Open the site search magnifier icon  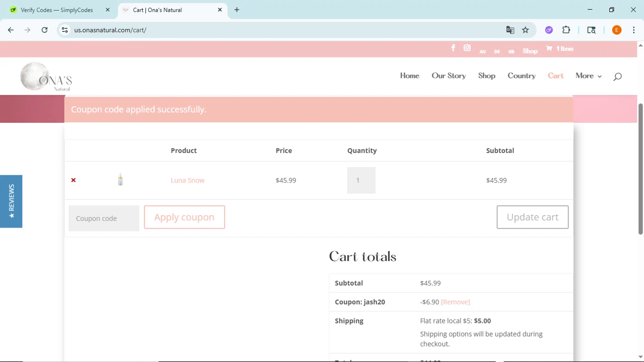click(x=617, y=76)
